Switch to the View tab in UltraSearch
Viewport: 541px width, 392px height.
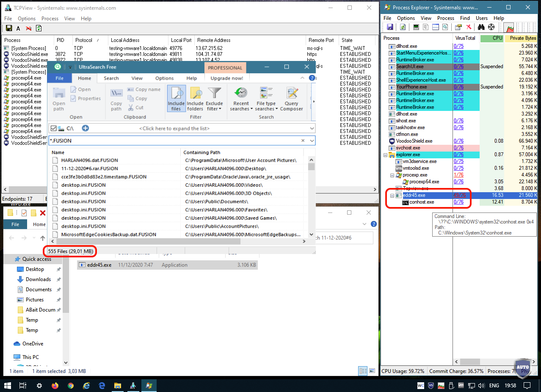pos(137,78)
